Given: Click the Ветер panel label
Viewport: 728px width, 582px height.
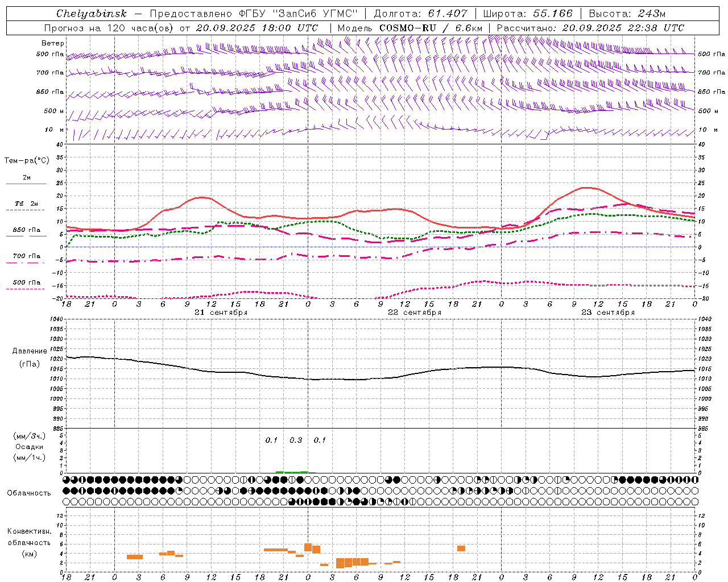Looking at the screenshot, I should click(53, 43).
